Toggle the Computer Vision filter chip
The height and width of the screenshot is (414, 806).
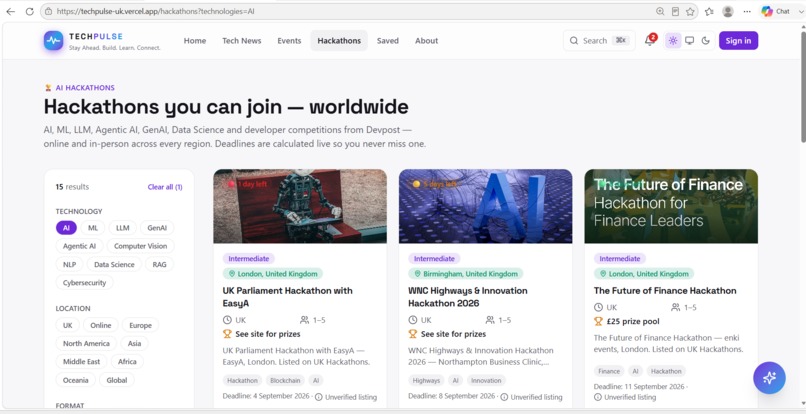[140, 246]
